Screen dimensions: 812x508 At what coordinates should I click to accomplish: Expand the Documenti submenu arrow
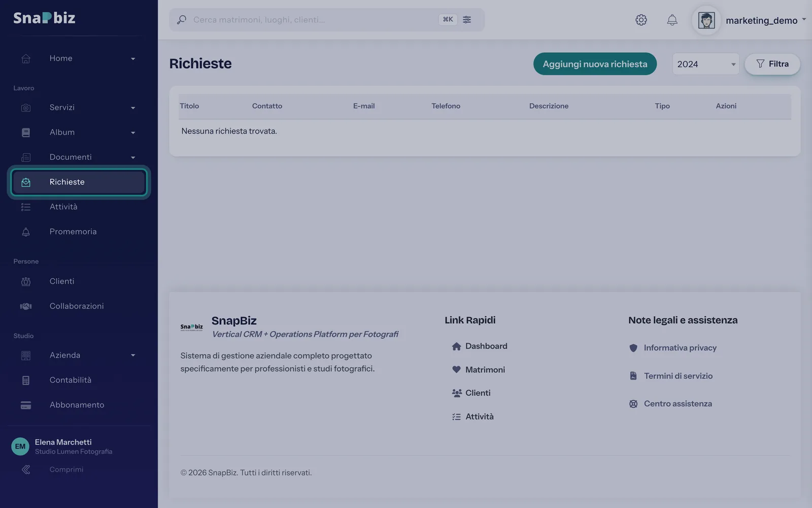pyautogui.click(x=133, y=158)
